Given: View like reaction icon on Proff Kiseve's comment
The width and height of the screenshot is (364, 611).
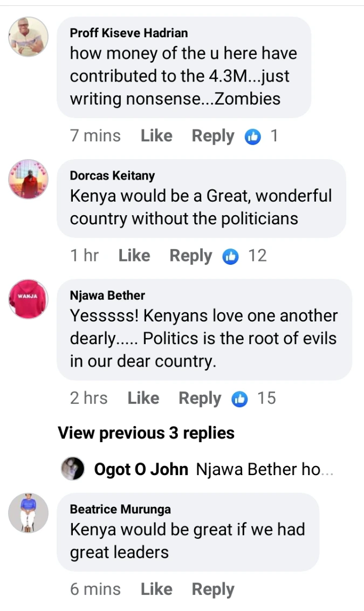Looking at the screenshot, I should click(x=253, y=136).
